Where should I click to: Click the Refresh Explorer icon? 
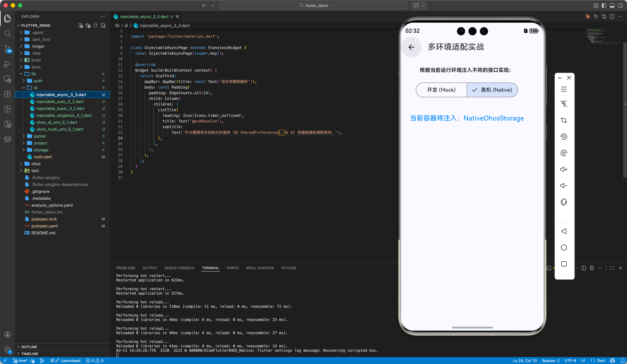pos(96,25)
